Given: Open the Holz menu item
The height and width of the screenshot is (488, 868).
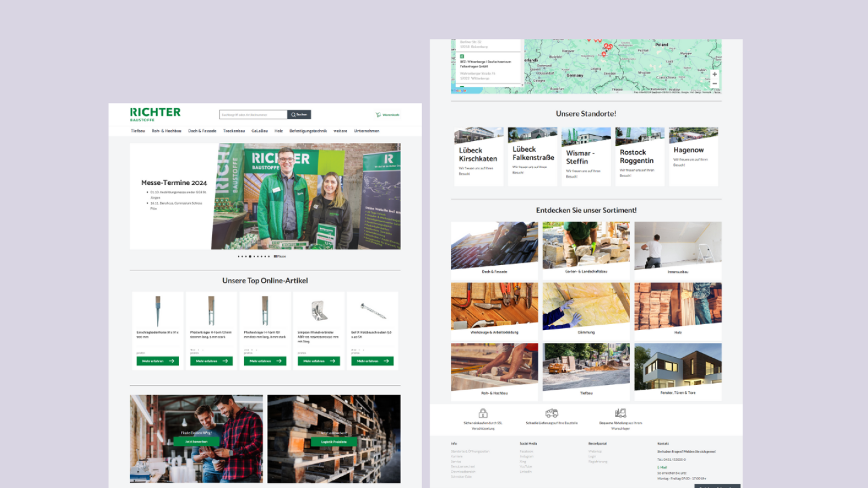Looking at the screenshot, I should (278, 131).
